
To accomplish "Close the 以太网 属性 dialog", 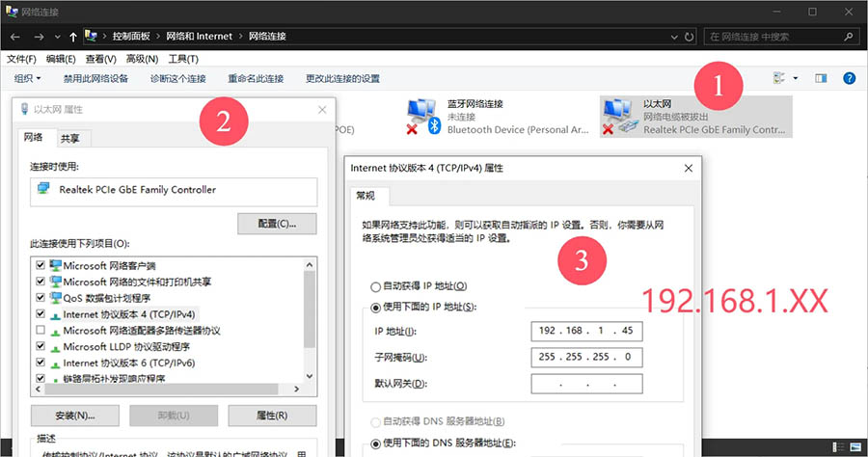I will click(322, 110).
